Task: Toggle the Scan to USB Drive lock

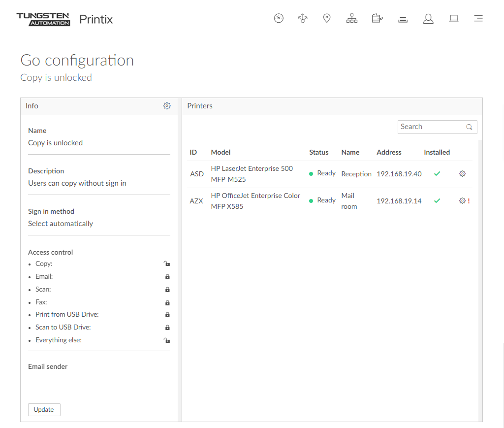Action: coord(167,328)
